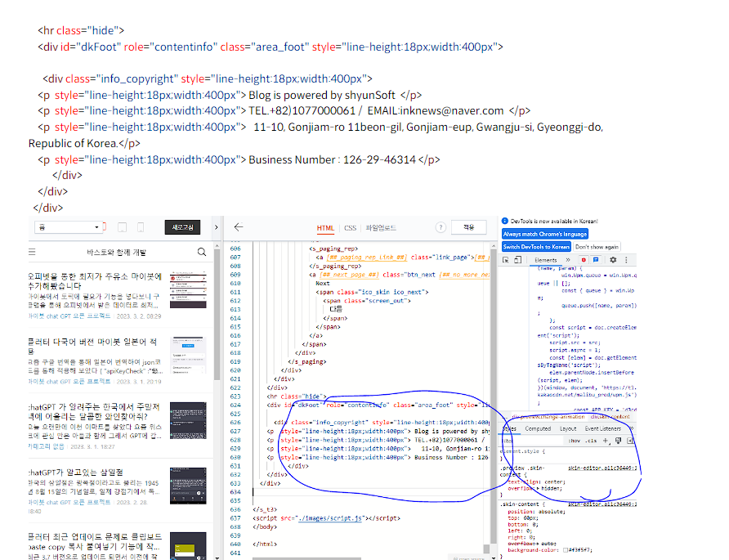
Task: Open the preview page-type combo box
Action: tap(69, 227)
